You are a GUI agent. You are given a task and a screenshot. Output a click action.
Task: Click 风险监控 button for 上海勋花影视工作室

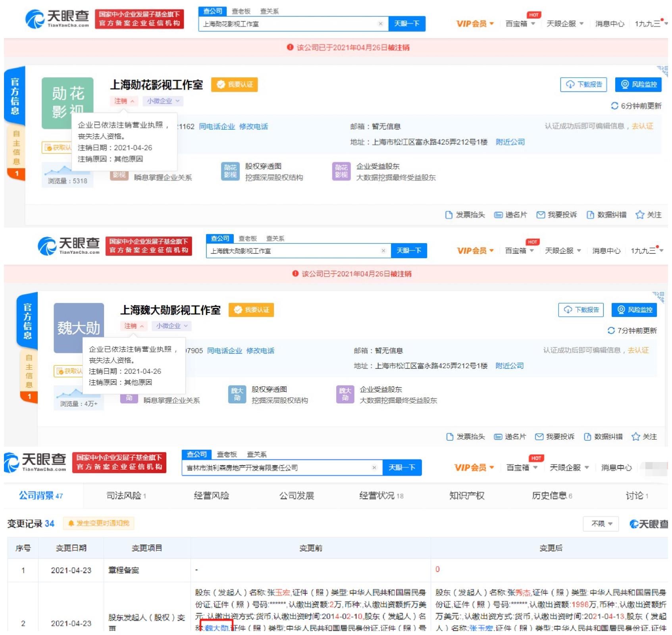point(639,84)
